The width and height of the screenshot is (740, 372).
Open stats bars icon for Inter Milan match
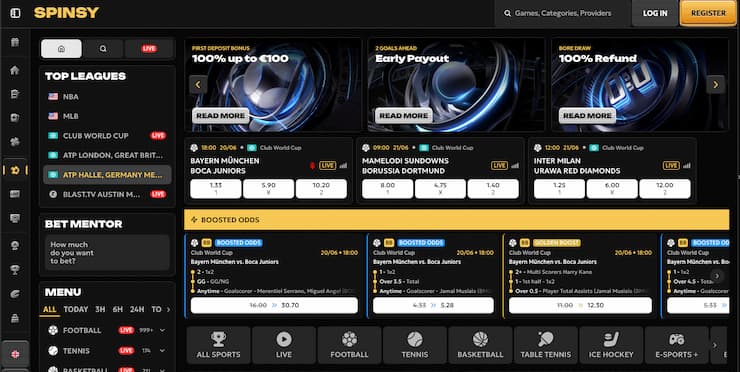click(x=687, y=165)
